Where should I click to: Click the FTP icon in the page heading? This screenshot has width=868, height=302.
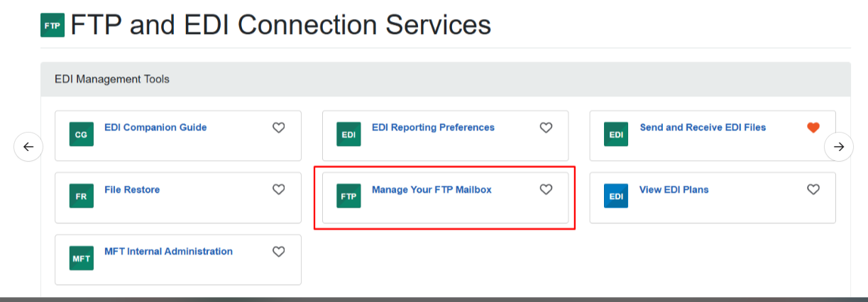pos(53,26)
